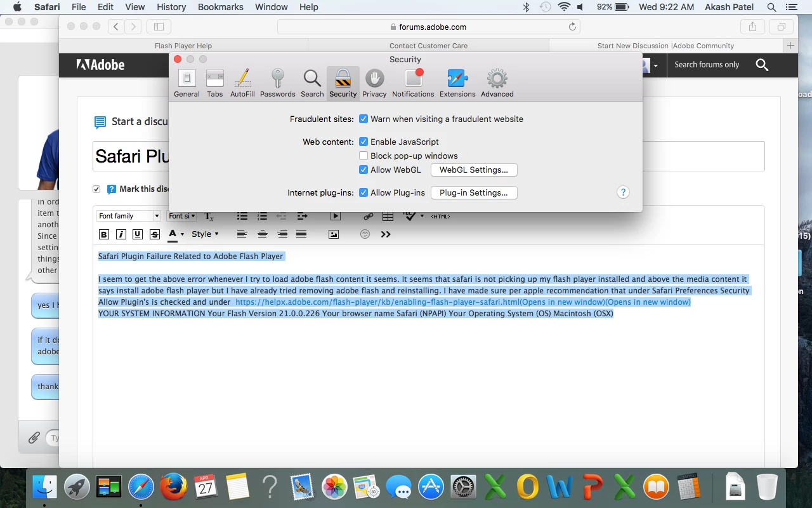This screenshot has height=508, width=812.
Task: Align text left in the editor
Action: click(242, 234)
